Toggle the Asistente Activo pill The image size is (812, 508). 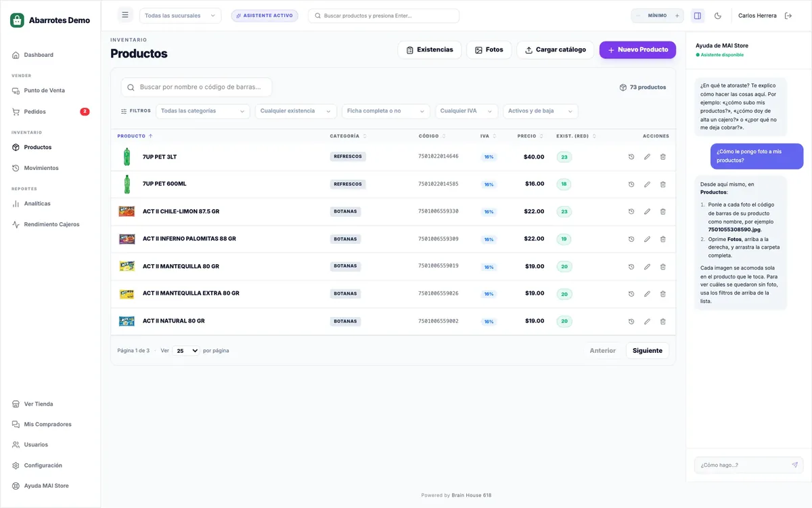click(265, 16)
